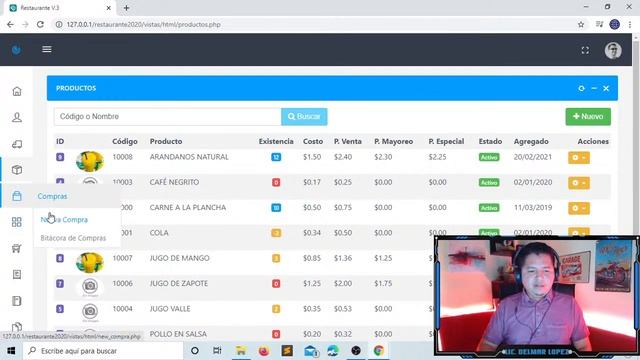Click the Windows taskbar search box
Viewport: 640px width, 360px height.
click(x=103, y=351)
